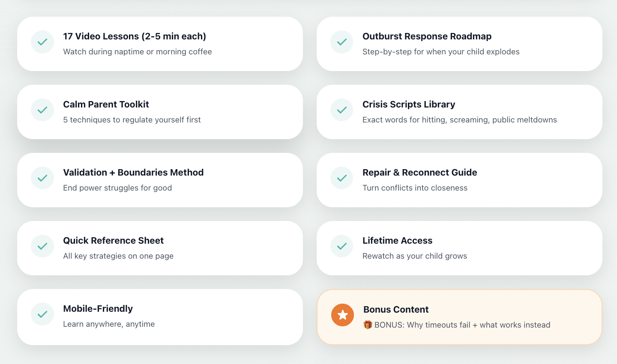Click checkmark icon beside Crisis Scripts Library

342,110
